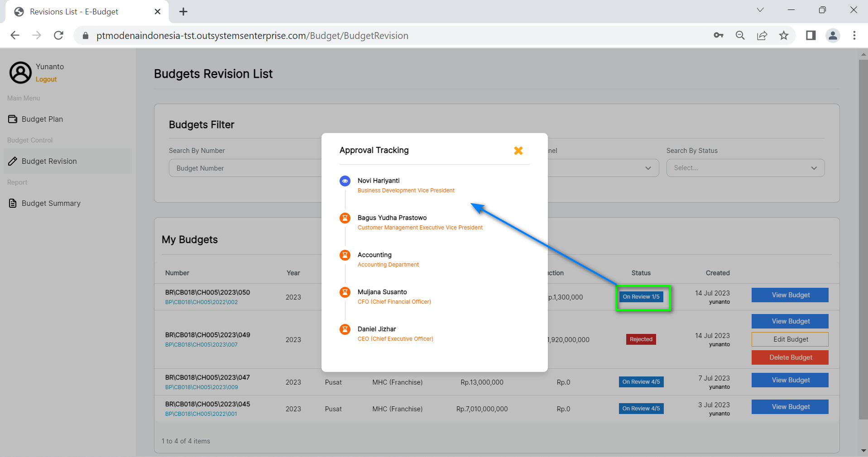Click the Logout link

[46, 79]
